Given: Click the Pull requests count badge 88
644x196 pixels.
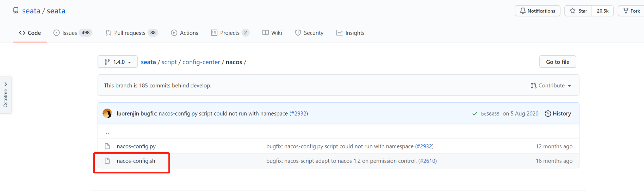Looking at the screenshot, I should tap(153, 33).
